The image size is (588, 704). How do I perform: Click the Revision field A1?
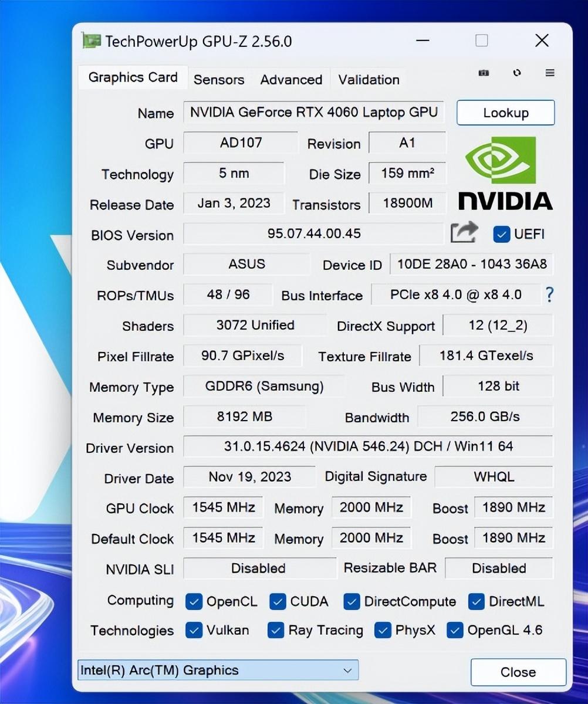407,143
